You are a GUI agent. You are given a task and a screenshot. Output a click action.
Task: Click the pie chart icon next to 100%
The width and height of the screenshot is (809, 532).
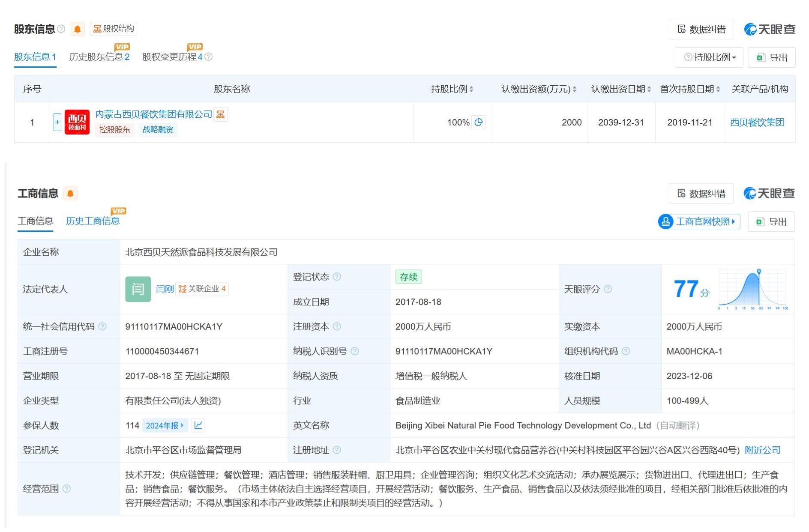pos(479,122)
